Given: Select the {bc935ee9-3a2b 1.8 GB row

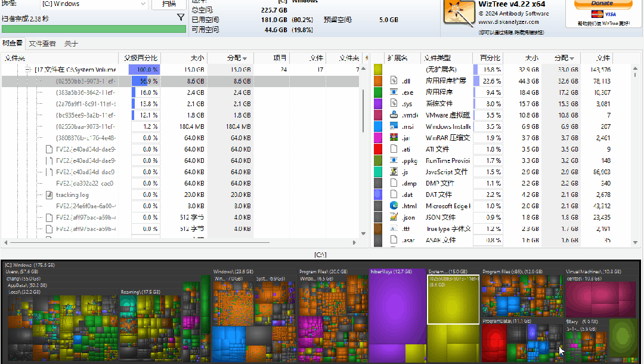Looking at the screenshot, I should pos(180,115).
